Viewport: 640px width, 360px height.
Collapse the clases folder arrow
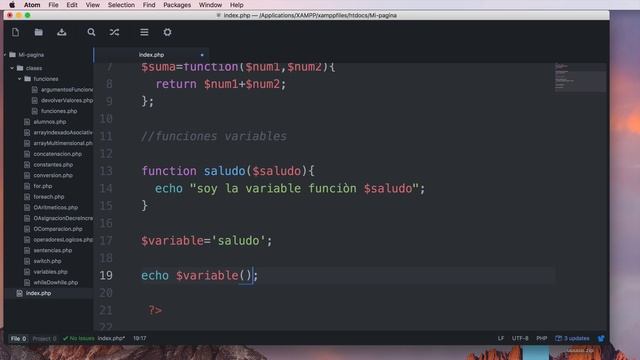(12, 68)
